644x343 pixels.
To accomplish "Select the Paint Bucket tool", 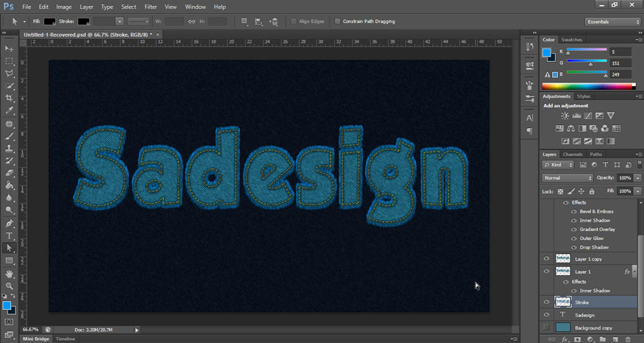I will pyautogui.click(x=9, y=185).
